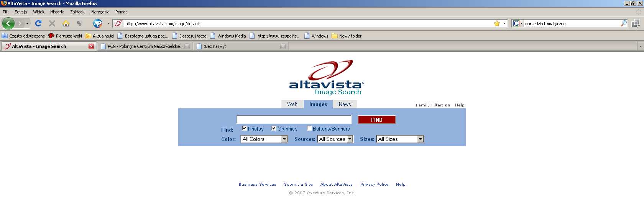Open the address bar history dropdown

pos(504,23)
